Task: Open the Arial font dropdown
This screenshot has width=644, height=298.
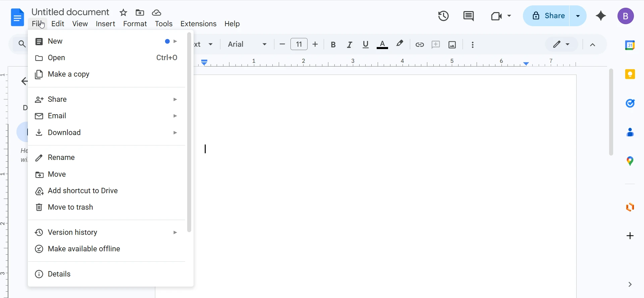Action: click(x=247, y=44)
